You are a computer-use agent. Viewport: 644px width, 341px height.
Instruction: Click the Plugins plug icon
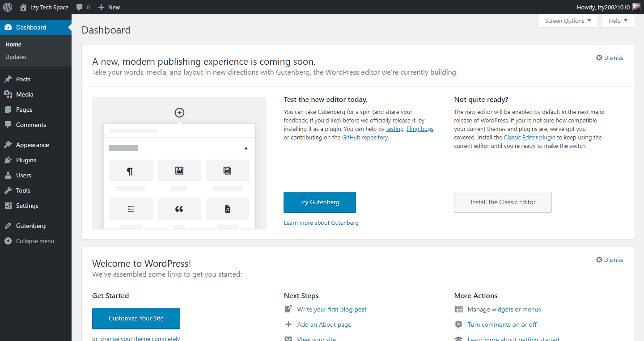pos(8,160)
